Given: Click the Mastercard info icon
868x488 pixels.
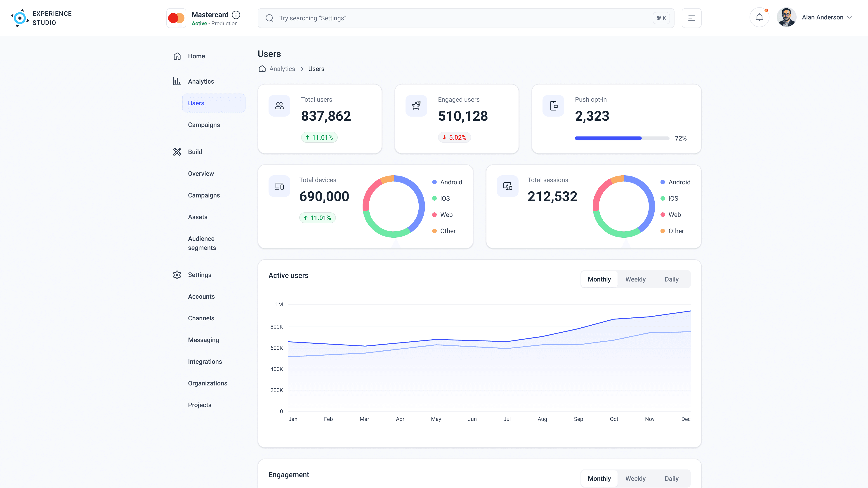Looking at the screenshot, I should [x=236, y=15].
